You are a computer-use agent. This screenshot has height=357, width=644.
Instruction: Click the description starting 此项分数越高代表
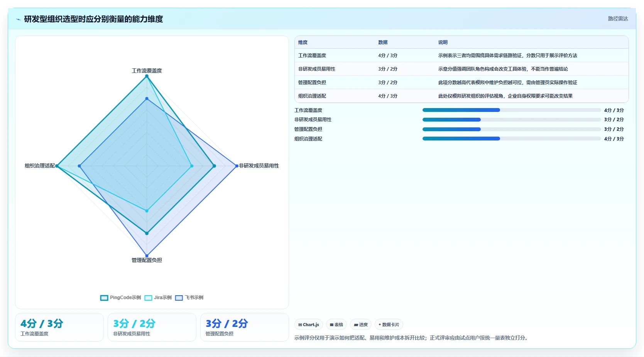click(508, 83)
